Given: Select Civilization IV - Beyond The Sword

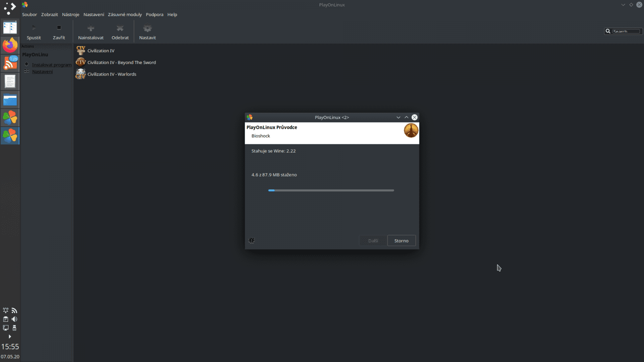Looking at the screenshot, I should [x=122, y=62].
